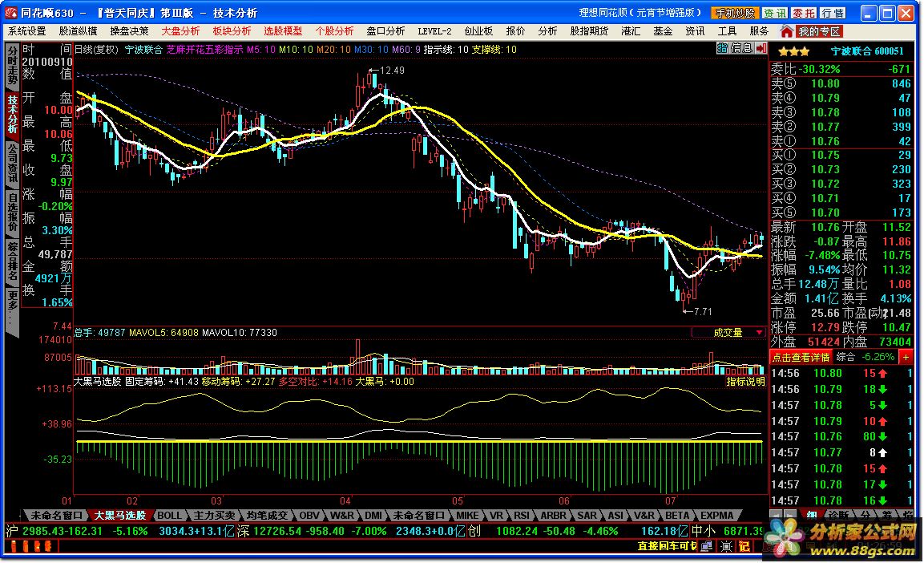
Task: Open the 个股分析 menu
Action: pos(334,30)
